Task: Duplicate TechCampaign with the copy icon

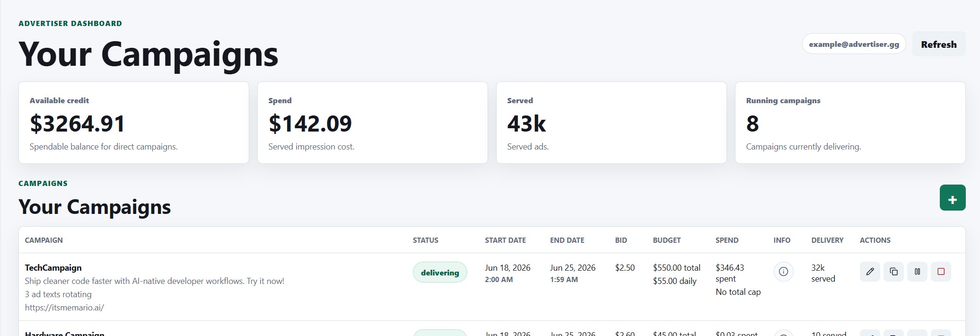Action: tap(893, 272)
